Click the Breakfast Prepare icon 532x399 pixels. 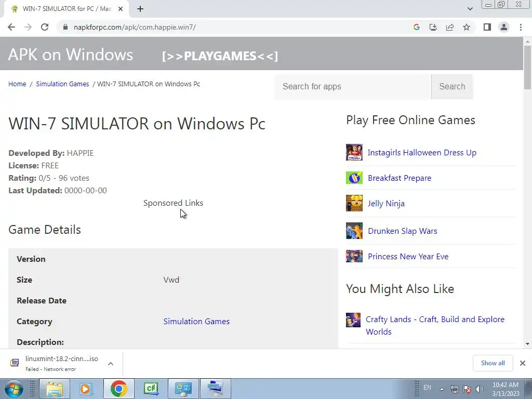[354, 178]
